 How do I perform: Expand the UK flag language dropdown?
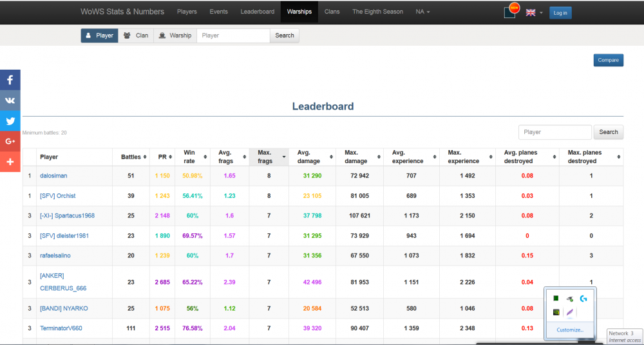[x=534, y=12]
